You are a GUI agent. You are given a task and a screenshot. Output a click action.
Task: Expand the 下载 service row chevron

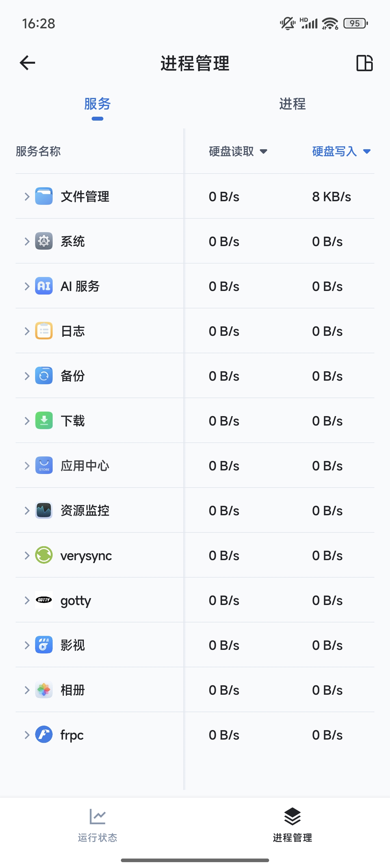pos(27,421)
